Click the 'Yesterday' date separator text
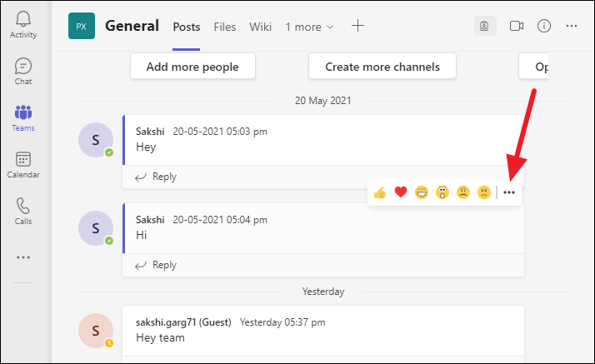Screen dimensions: 595x364 tap(323, 292)
